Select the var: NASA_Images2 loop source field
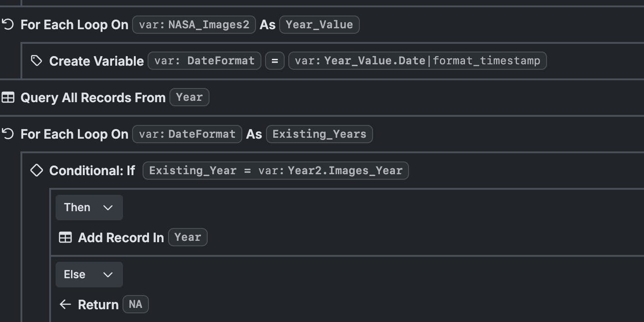Viewport: 644px width, 322px height. pyautogui.click(x=194, y=25)
